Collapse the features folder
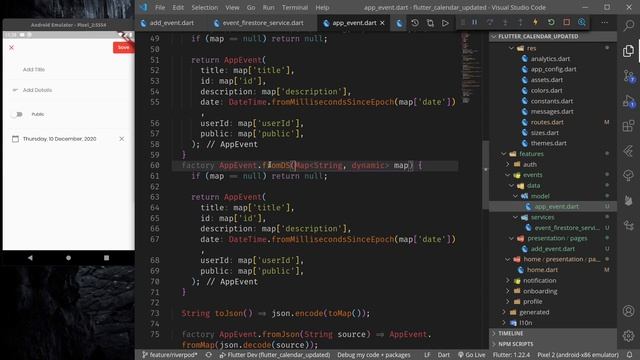Screen dimensions: 640x360 click(x=504, y=154)
